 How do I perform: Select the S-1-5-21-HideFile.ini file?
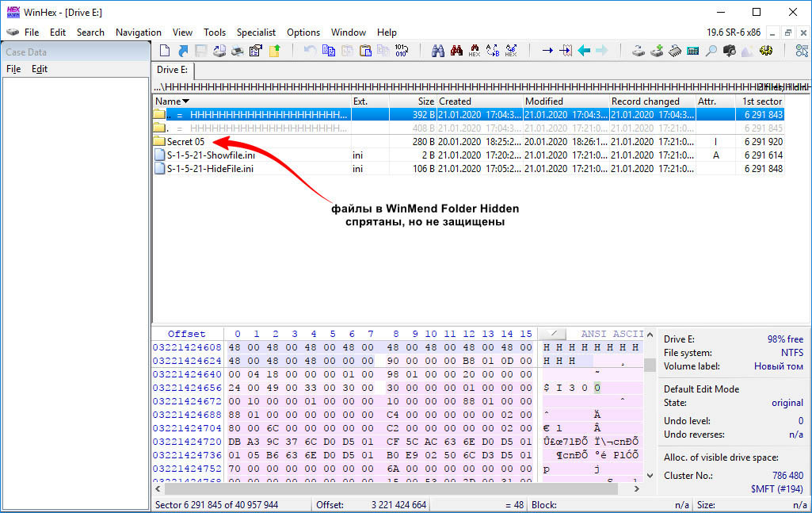point(469,168)
